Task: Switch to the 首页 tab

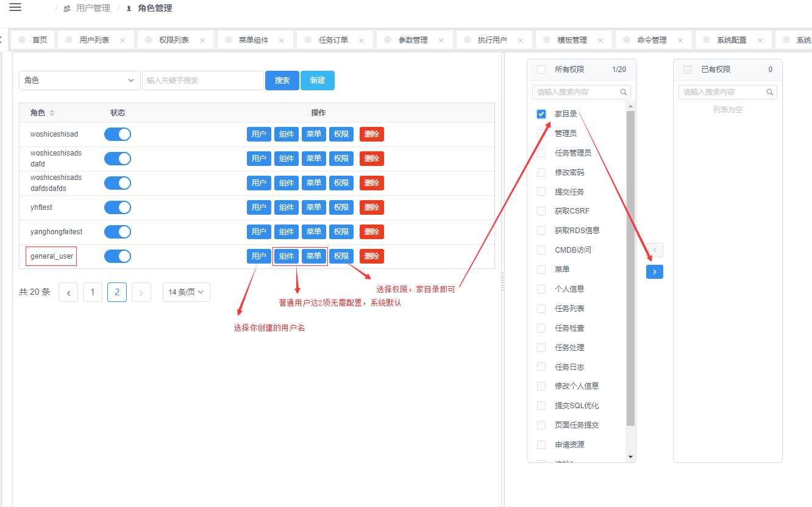Action: coord(34,40)
